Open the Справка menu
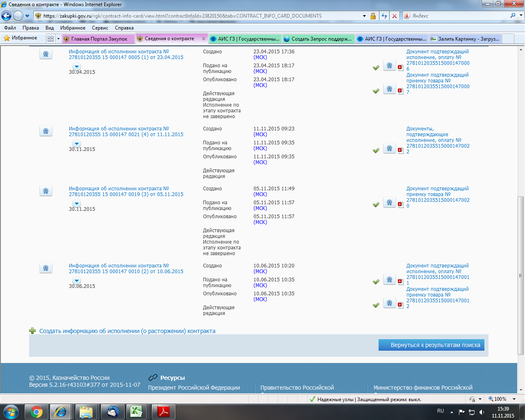 (124, 28)
